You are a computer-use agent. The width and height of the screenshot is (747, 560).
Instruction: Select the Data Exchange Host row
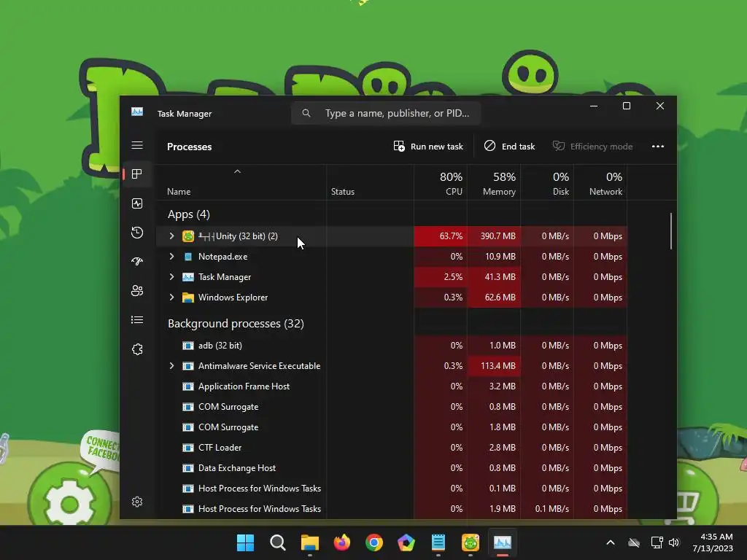click(392, 468)
